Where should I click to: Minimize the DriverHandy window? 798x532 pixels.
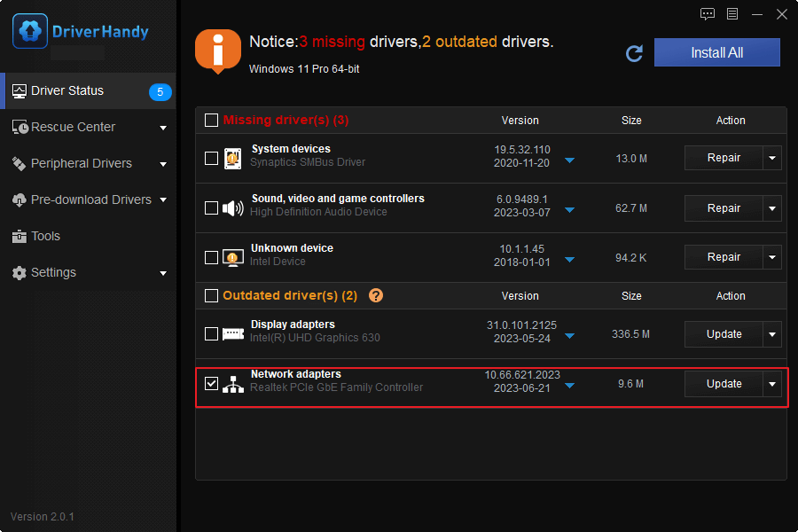(x=757, y=14)
